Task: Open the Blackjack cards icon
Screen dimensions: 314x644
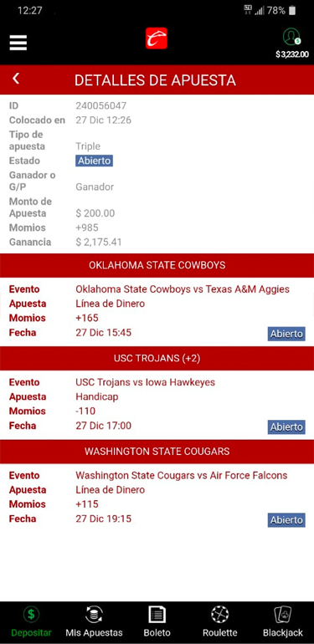Action: pos(283,615)
